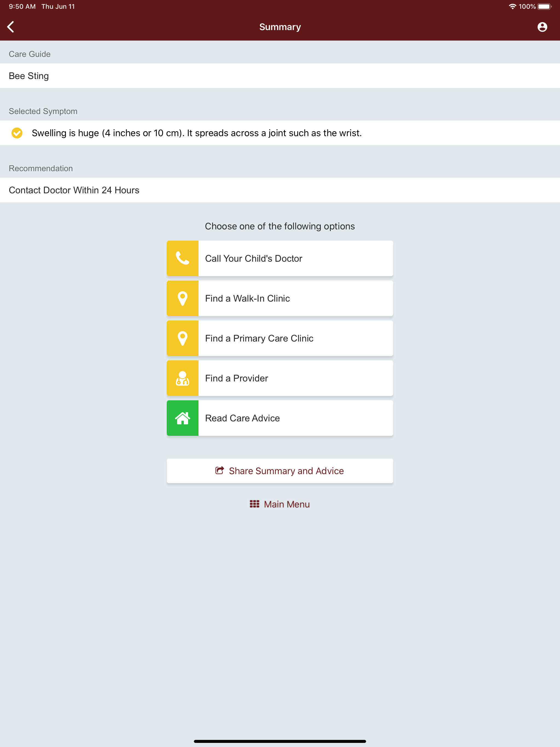This screenshot has width=560, height=747.
Task: Tap the Summary page title
Action: point(280,27)
